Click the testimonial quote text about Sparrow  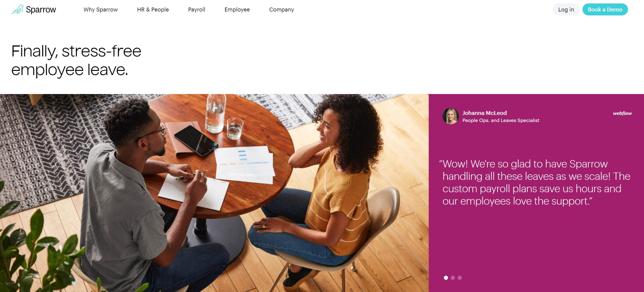coord(535,182)
